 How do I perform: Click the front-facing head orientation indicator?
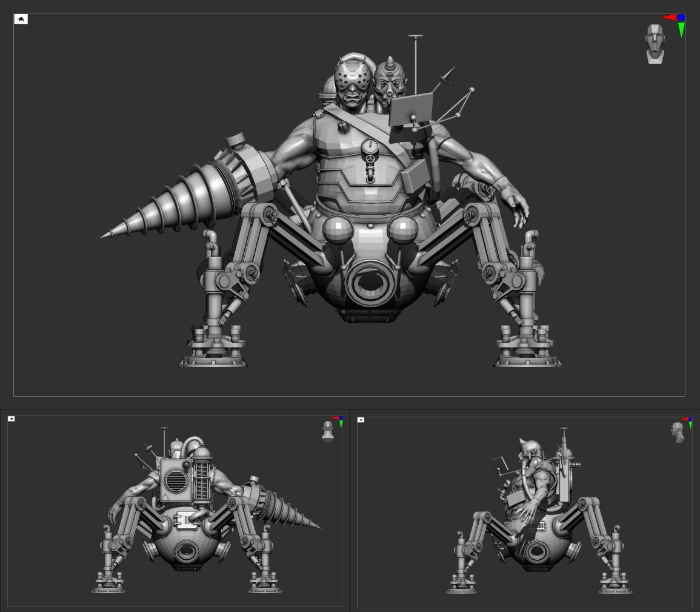[x=655, y=44]
